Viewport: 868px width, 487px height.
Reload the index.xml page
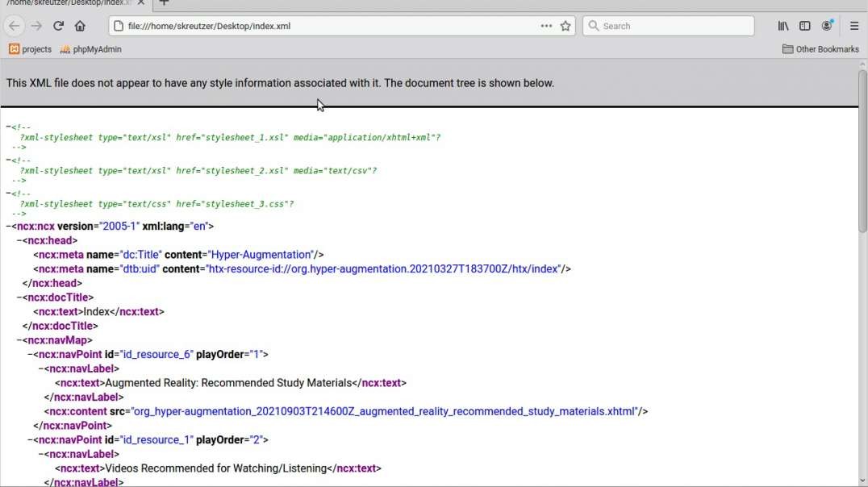(x=57, y=25)
